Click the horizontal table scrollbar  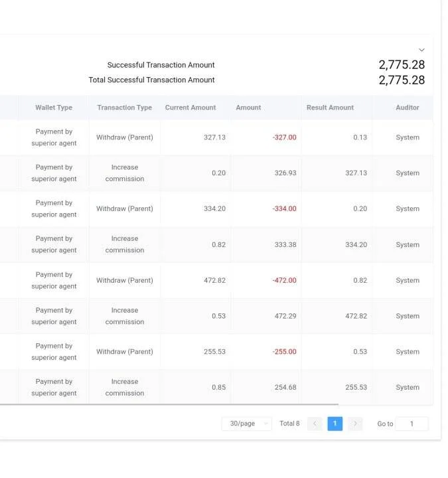point(169,404)
